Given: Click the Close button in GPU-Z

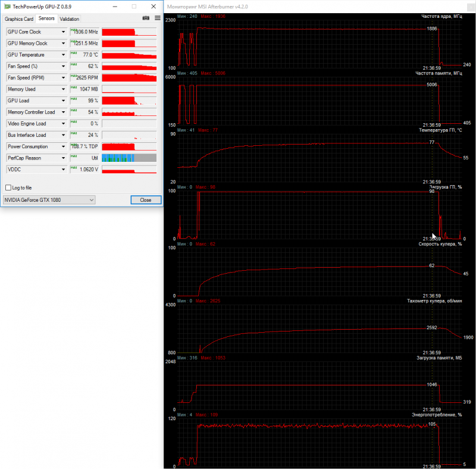Looking at the screenshot, I should click(146, 200).
